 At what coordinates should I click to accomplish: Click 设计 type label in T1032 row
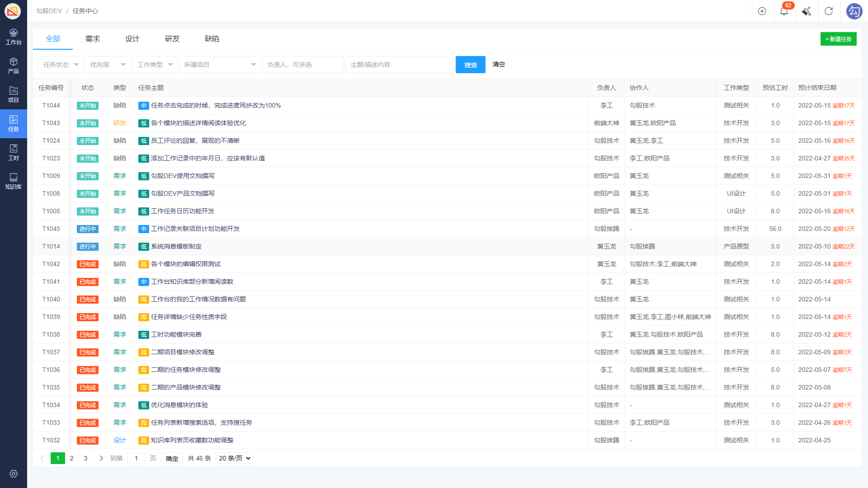pos(120,441)
